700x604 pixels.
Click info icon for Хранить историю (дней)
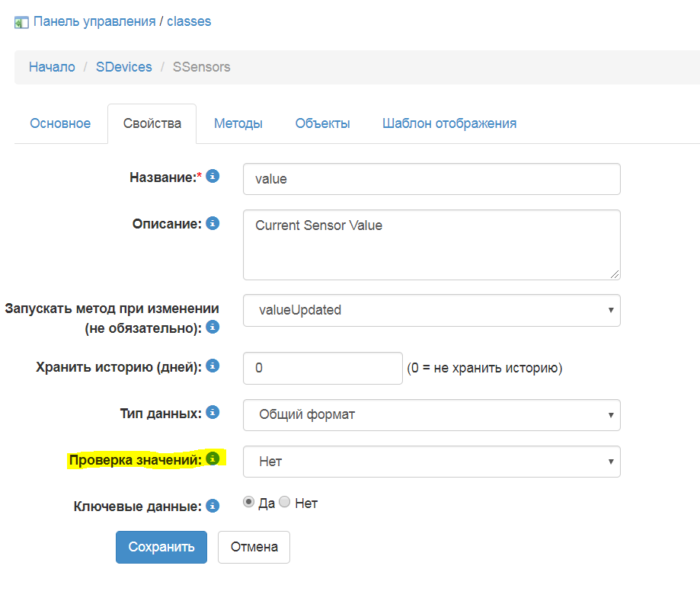click(213, 366)
